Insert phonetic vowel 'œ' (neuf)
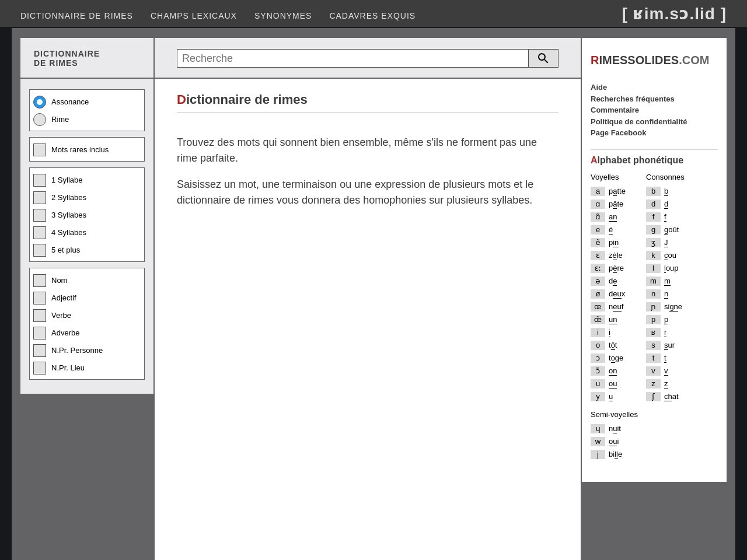This screenshot has height=560, width=747. click(x=598, y=307)
